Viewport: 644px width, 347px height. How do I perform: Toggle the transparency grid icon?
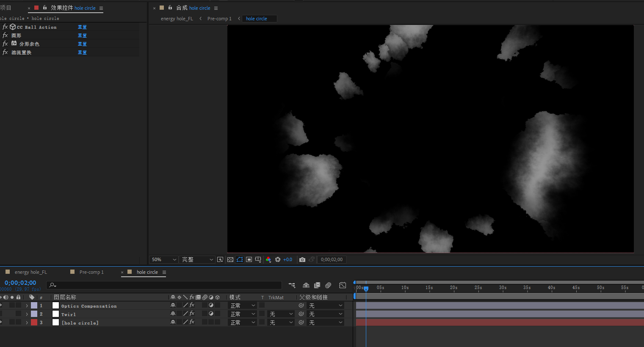230,259
